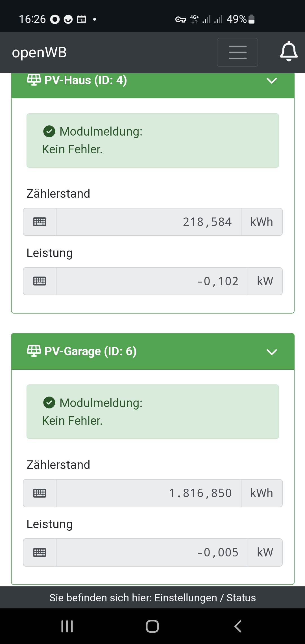Select the PV-Garage Zählerstand value 1.816,850
Viewport: 305px width, 644px height.
click(149, 493)
